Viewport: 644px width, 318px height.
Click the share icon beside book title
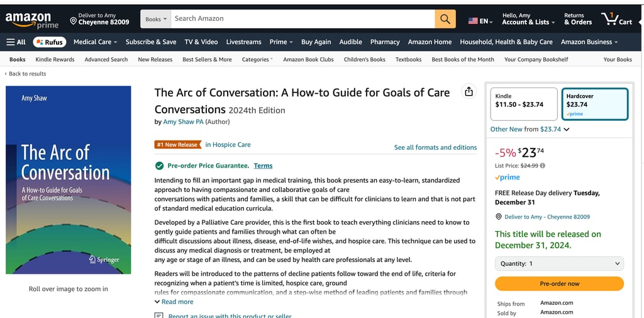[469, 92]
